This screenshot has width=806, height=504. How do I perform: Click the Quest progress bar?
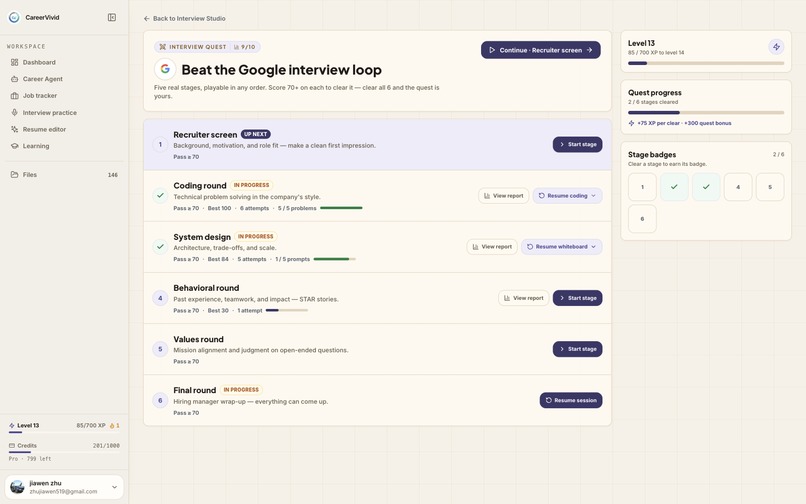point(706,113)
